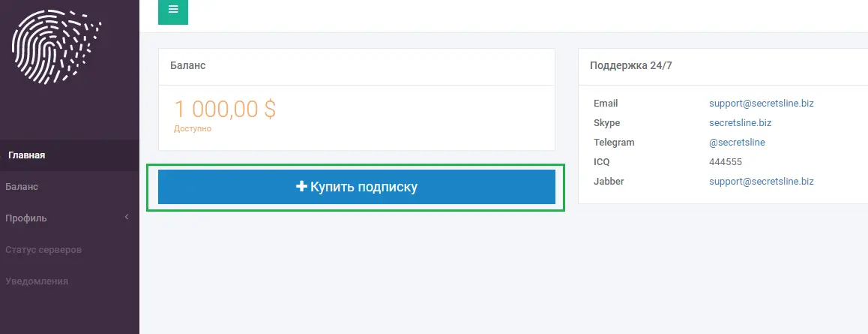Click the fingerprint logo in the sidebar

56,47
